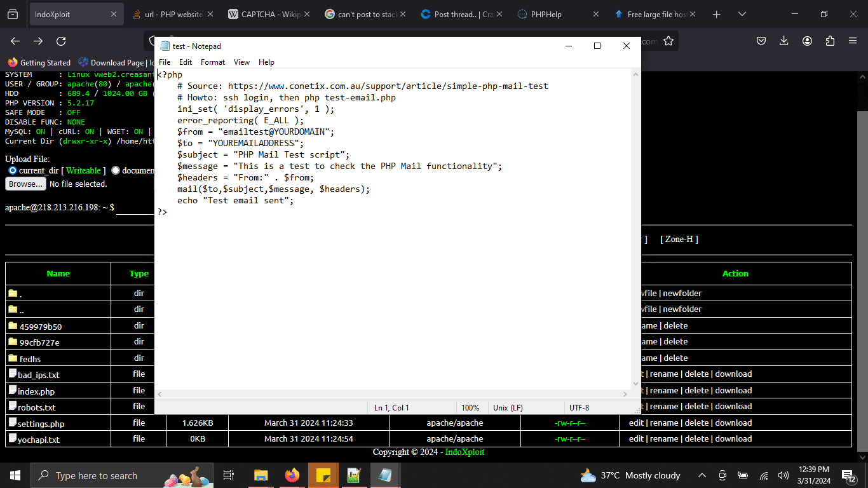Open the Zone-H link

pyautogui.click(x=679, y=239)
